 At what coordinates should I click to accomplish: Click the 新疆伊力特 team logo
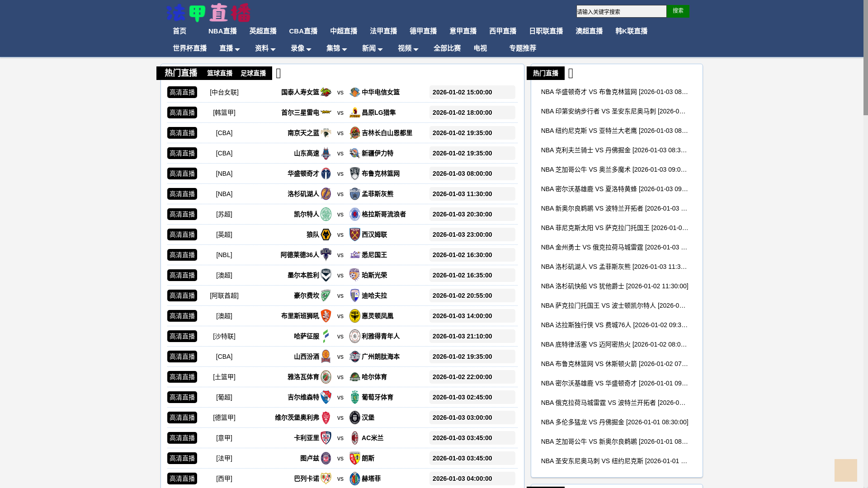click(355, 153)
